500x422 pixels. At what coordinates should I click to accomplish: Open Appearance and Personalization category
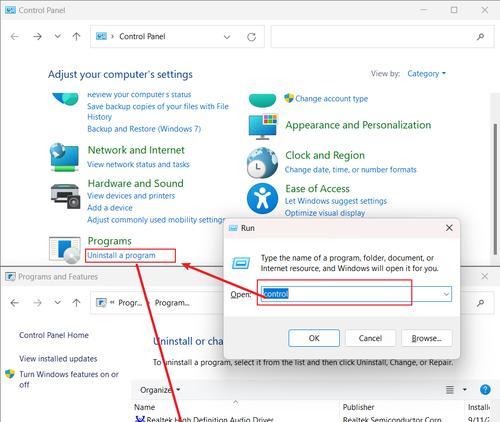point(358,125)
